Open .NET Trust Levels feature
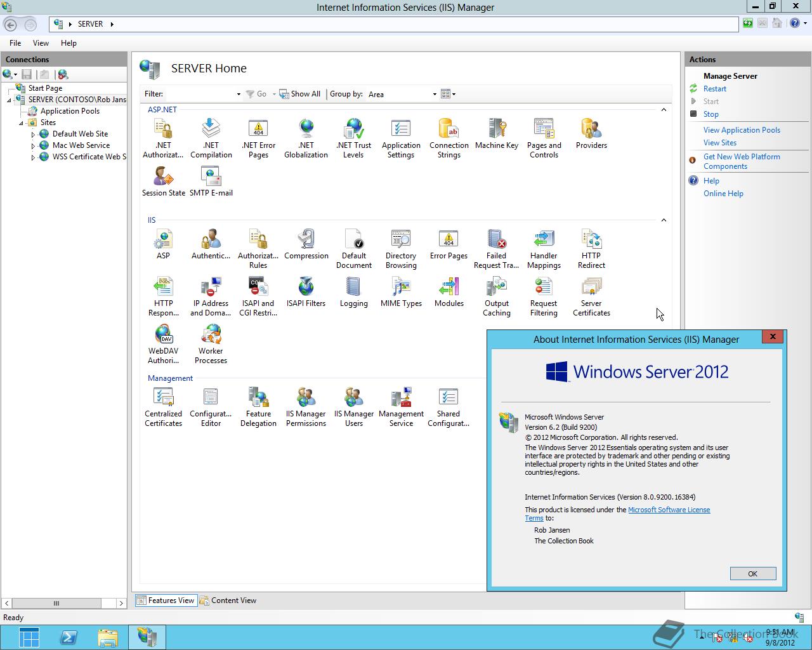Viewport: 812px width, 650px height. click(353, 138)
